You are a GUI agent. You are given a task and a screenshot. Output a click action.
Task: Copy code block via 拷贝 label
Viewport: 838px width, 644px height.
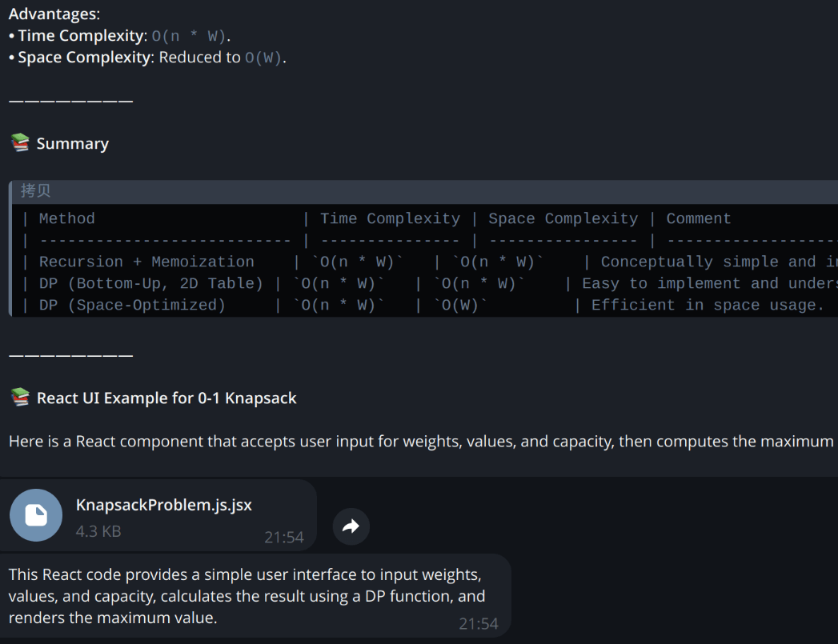pyautogui.click(x=35, y=190)
